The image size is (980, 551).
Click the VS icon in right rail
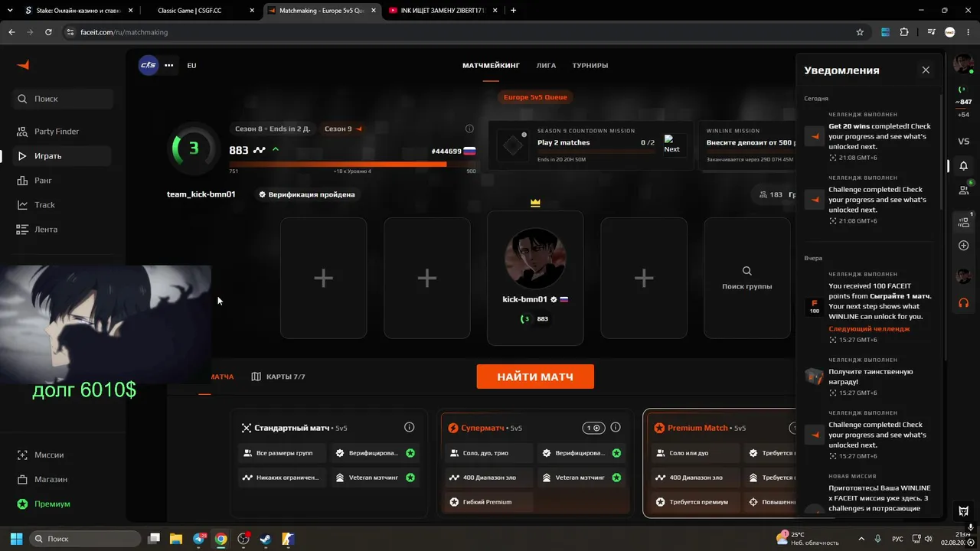963,142
